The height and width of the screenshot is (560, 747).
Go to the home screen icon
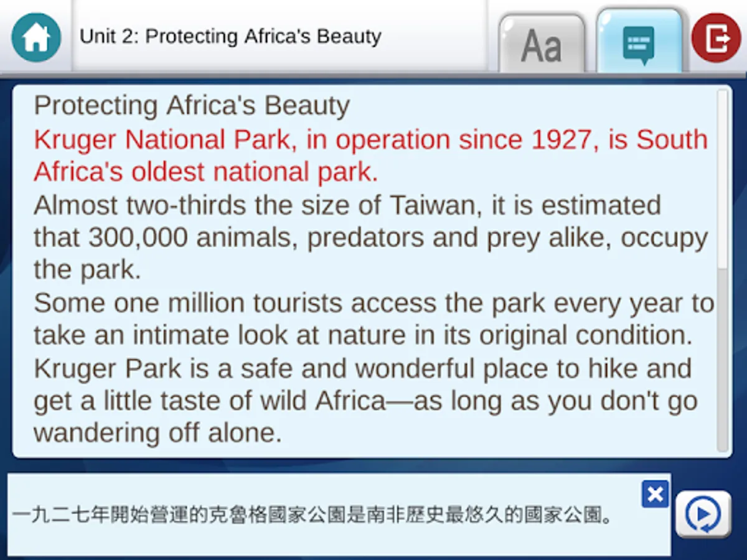pyautogui.click(x=36, y=37)
